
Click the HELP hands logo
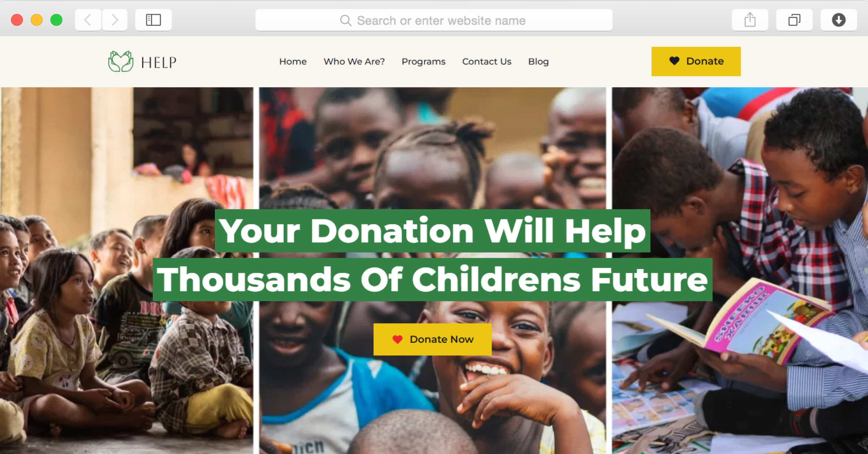[121, 62]
